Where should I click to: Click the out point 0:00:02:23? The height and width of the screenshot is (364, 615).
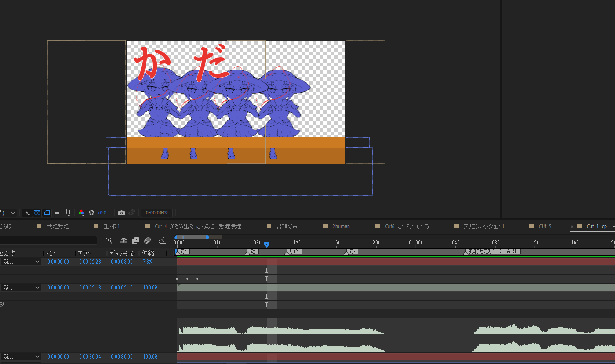coord(90,262)
